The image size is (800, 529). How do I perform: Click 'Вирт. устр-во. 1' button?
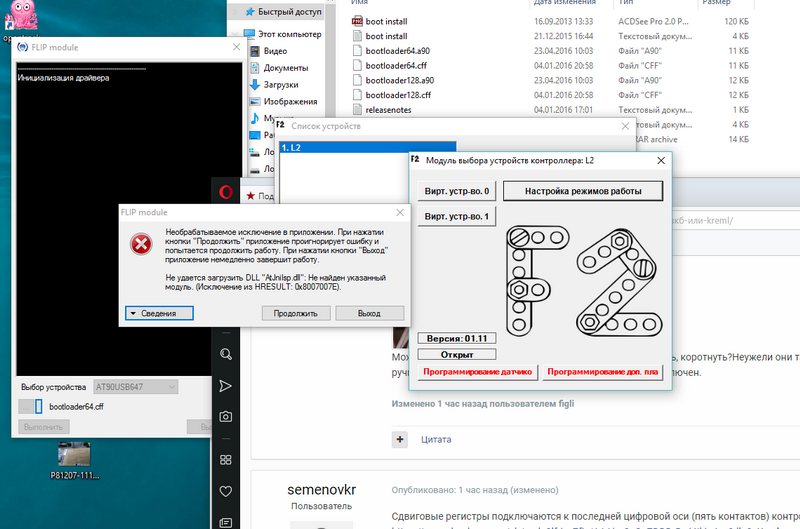[457, 216]
